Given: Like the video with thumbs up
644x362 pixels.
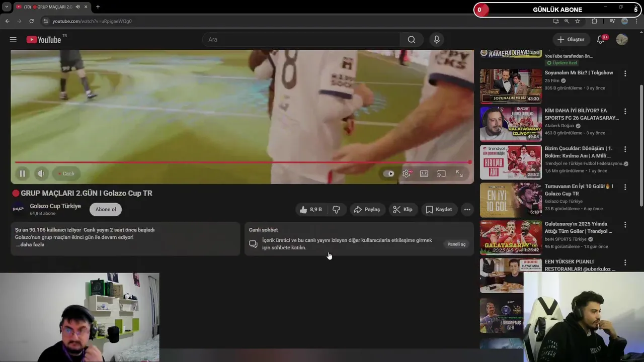Looking at the screenshot, I should click(311, 210).
